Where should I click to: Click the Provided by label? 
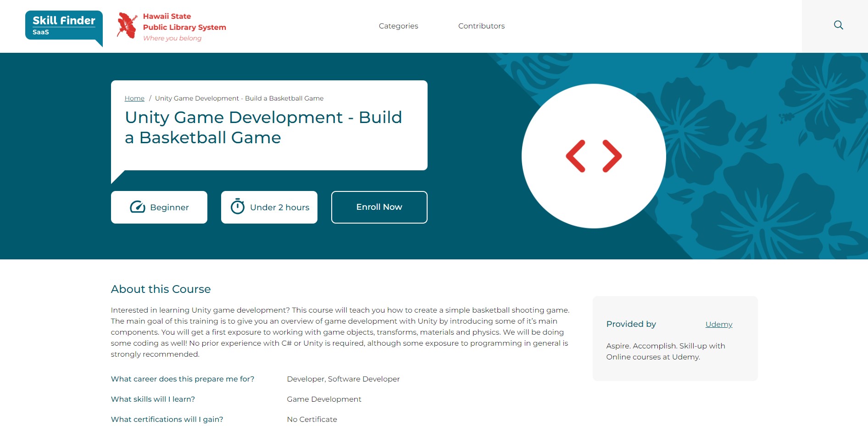click(x=631, y=324)
